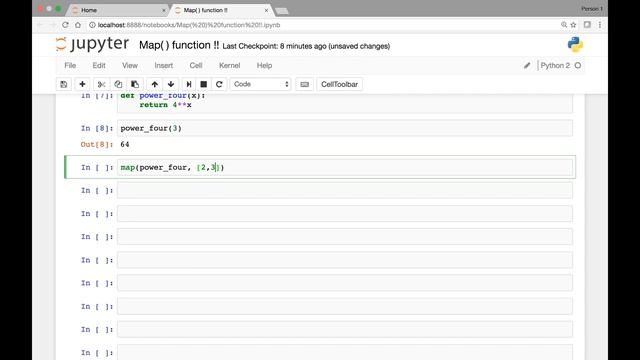Switch to the Home browser tab
Image resolution: width=640 pixels, height=360 pixels.
point(118,10)
